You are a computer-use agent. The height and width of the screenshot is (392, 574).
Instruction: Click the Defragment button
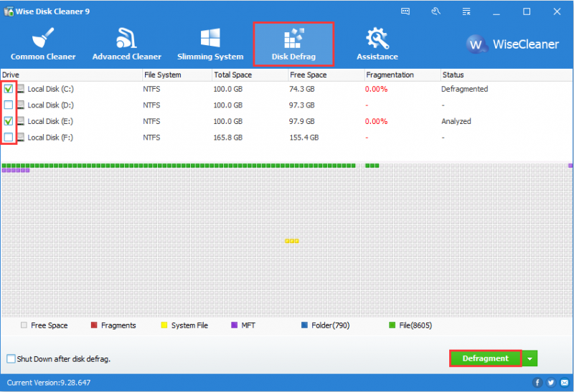click(486, 358)
